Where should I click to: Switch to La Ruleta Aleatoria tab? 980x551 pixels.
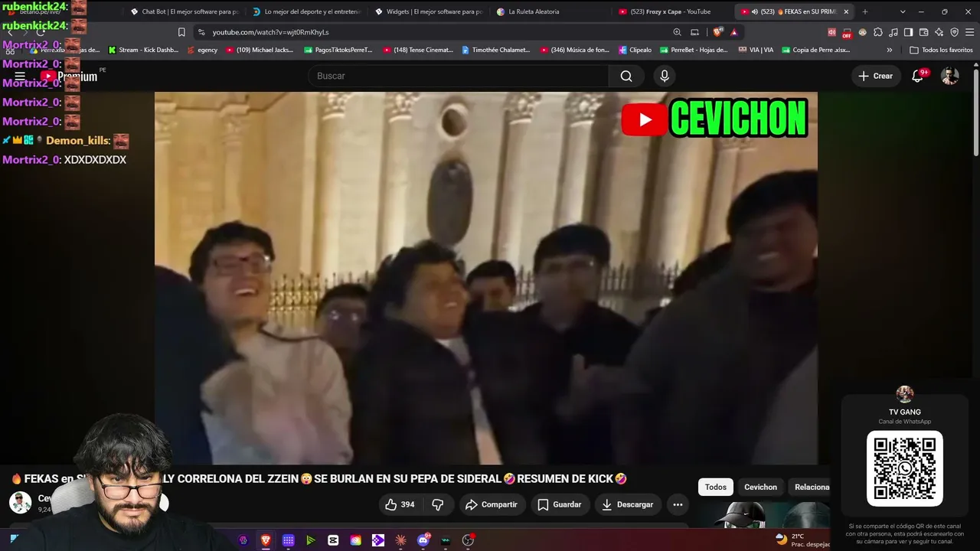pyautogui.click(x=551, y=11)
